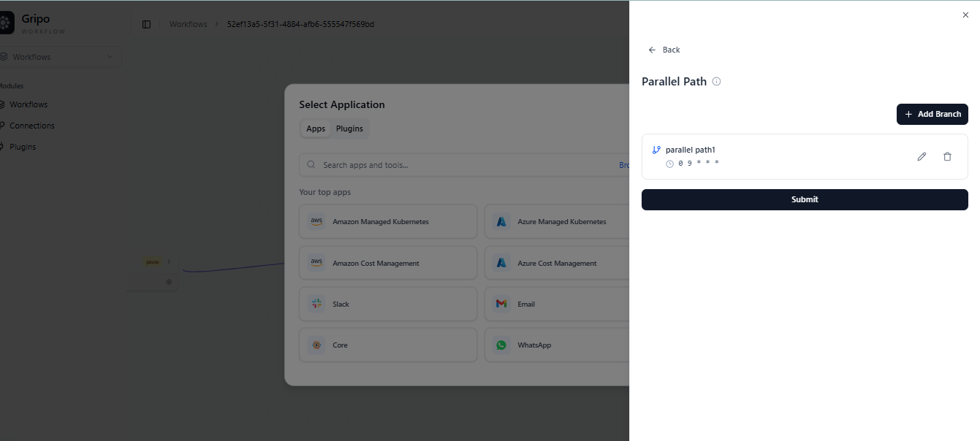Close the Parallel Path side panel

click(965, 15)
